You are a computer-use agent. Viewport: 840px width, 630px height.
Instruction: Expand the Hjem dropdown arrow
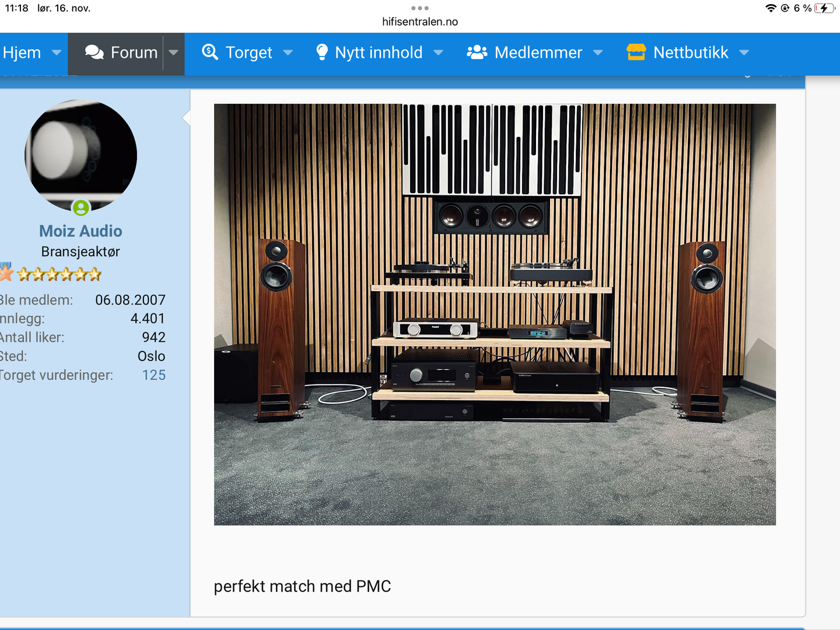[57, 52]
